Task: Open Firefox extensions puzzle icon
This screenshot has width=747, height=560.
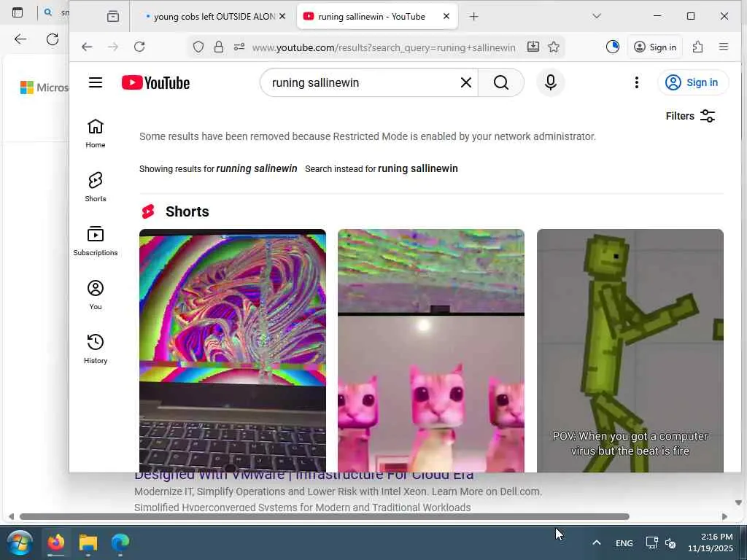Action: coord(698,47)
